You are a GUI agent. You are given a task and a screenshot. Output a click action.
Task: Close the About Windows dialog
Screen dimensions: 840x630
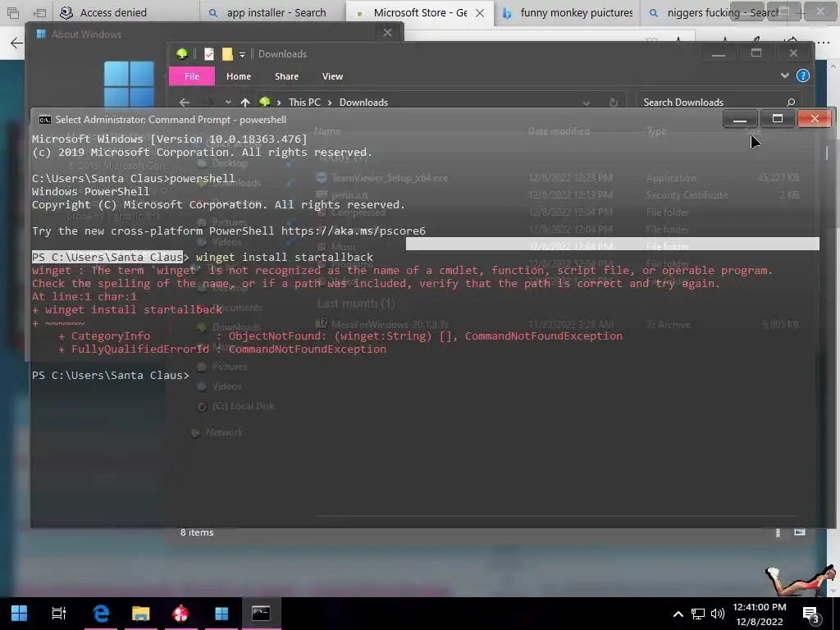click(x=387, y=33)
